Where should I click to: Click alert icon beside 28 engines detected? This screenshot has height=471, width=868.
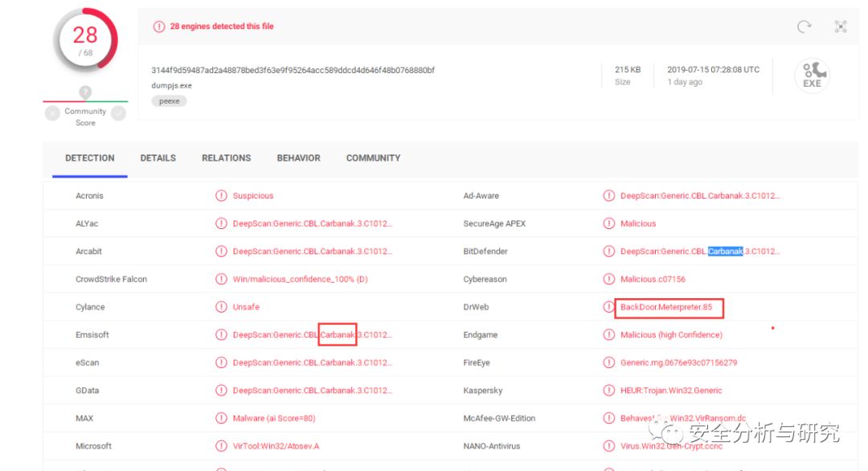[x=159, y=27]
